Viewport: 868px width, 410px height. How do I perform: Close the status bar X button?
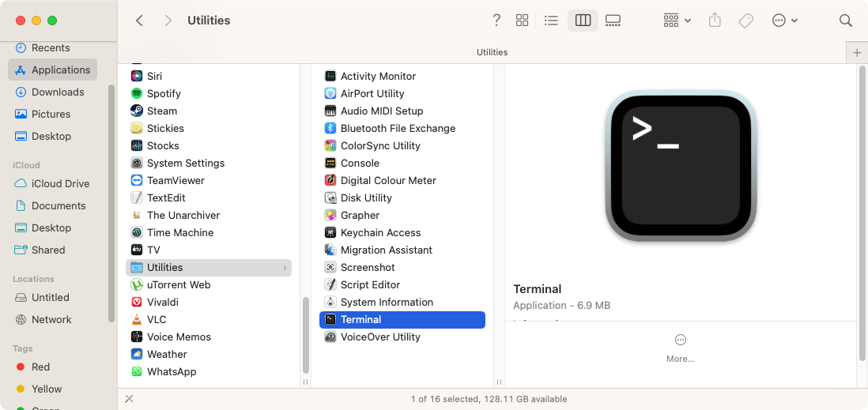[x=129, y=399]
